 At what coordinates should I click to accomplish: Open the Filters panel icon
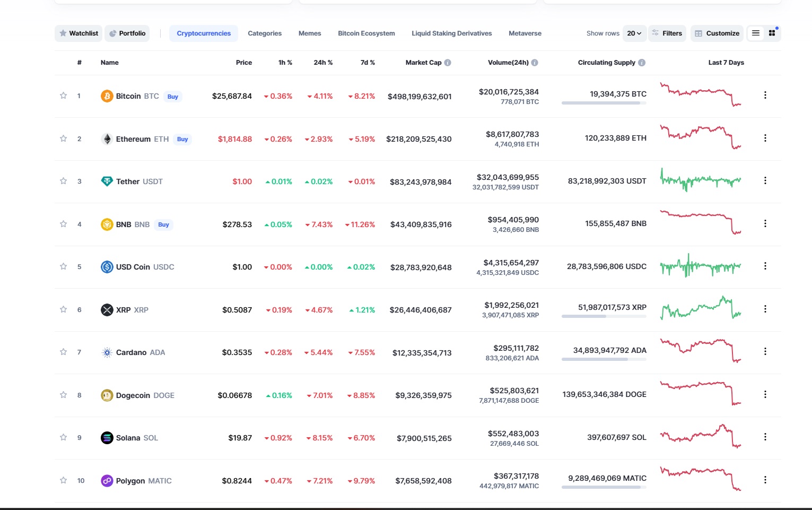[656, 33]
